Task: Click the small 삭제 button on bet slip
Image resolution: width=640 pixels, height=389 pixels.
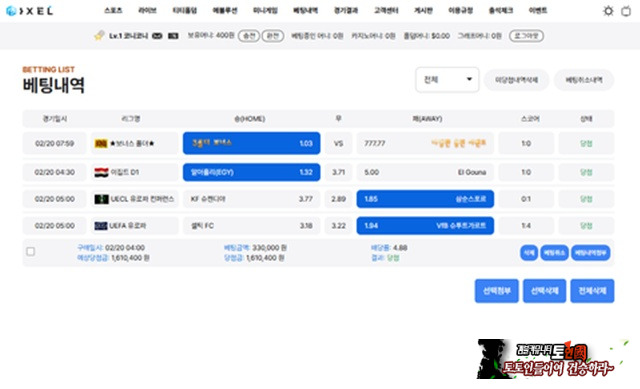Action: [529, 253]
